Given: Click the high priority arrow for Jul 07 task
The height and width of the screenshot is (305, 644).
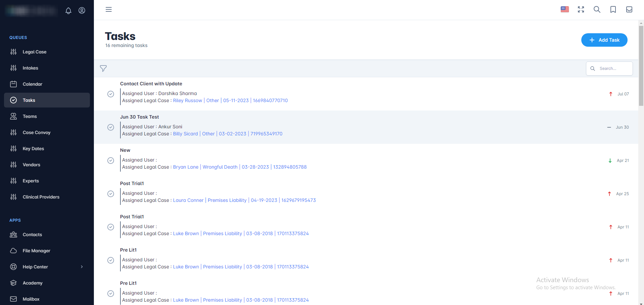Looking at the screenshot, I should point(611,94).
